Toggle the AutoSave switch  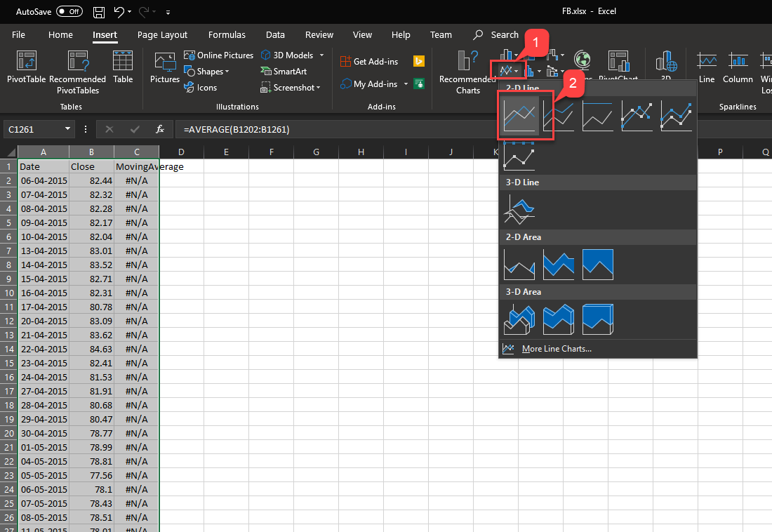(x=69, y=12)
